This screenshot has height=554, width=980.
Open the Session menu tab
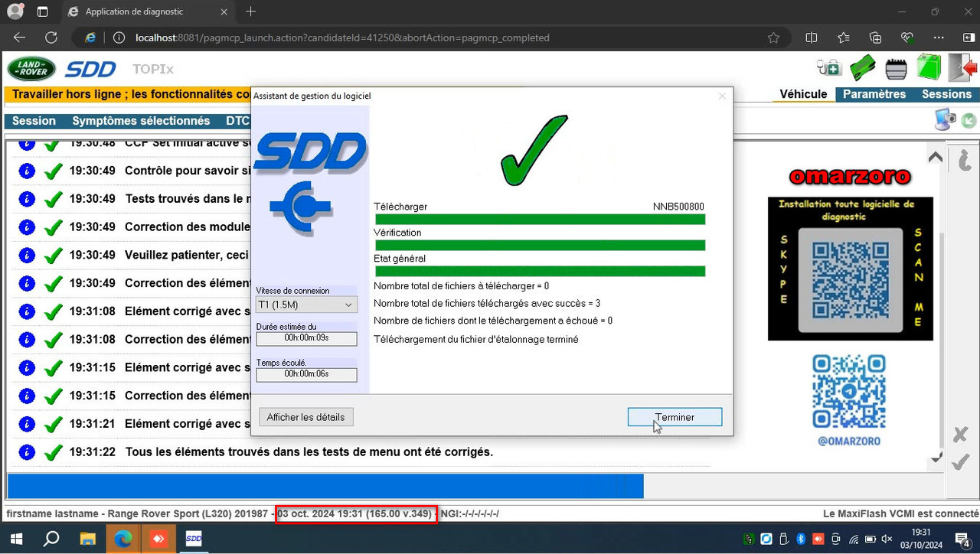pyautogui.click(x=34, y=121)
